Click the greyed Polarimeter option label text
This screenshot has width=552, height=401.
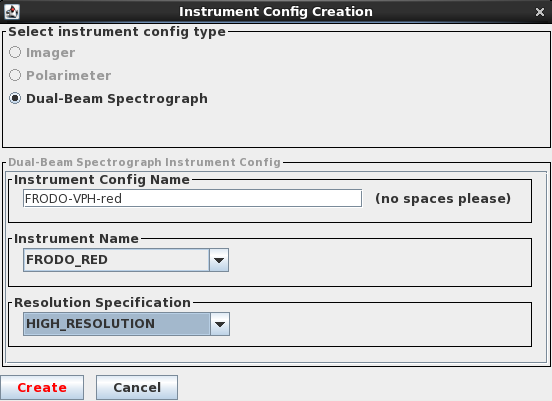pyautogui.click(x=69, y=76)
